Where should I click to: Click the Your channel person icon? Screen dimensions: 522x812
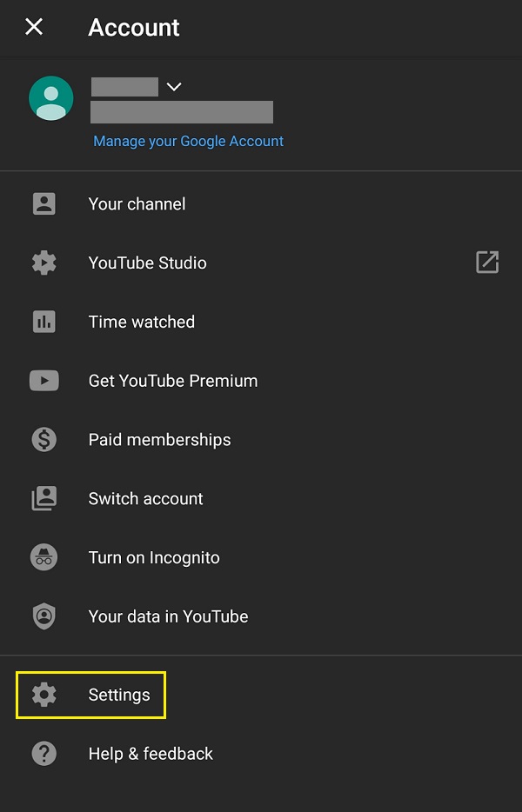[43, 203]
